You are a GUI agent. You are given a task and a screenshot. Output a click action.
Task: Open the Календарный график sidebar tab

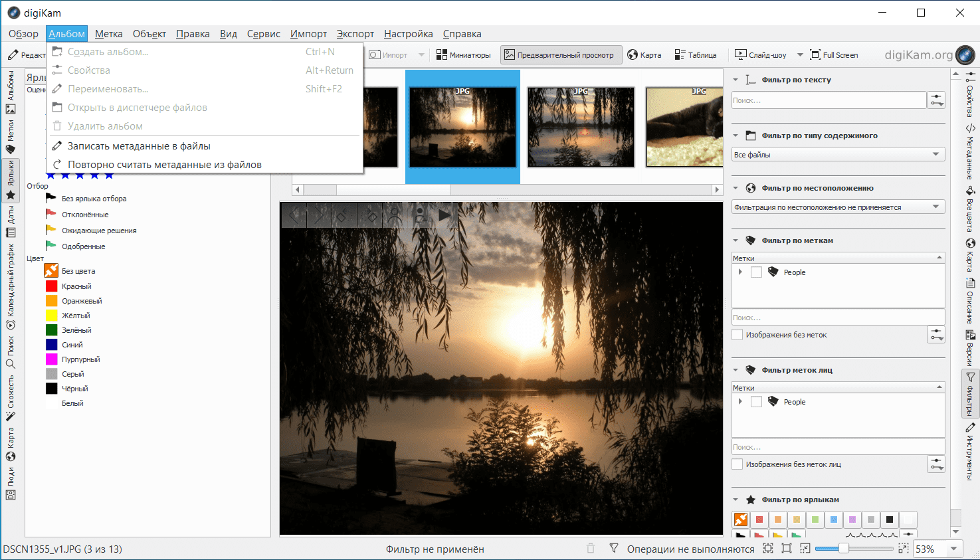tap(11, 287)
